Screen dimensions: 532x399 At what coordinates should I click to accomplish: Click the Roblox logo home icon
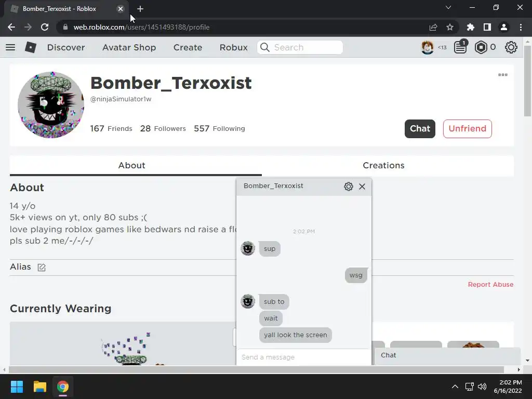(x=31, y=47)
